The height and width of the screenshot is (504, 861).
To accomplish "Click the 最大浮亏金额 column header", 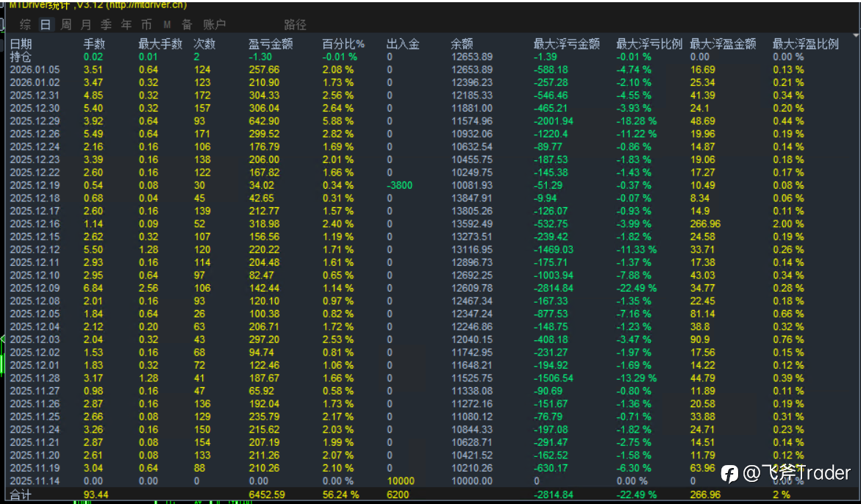I will [x=567, y=44].
